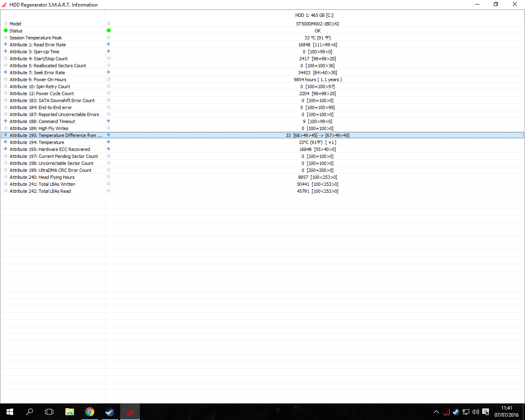Click the OK status value
525x420 pixels.
click(x=317, y=31)
